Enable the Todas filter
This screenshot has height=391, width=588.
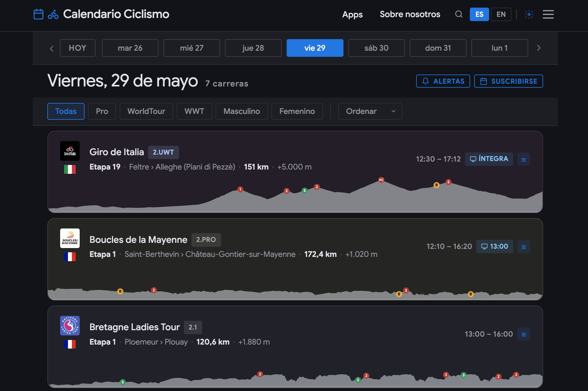tap(66, 111)
